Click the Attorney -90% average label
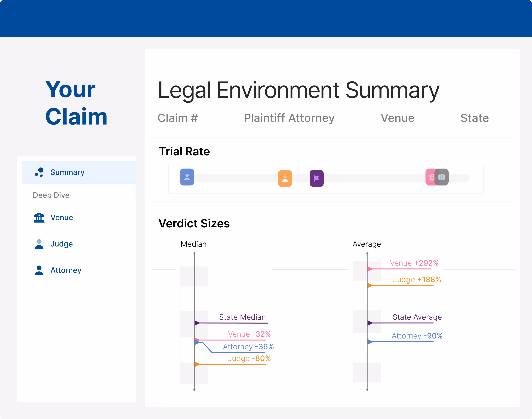 pyautogui.click(x=417, y=336)
